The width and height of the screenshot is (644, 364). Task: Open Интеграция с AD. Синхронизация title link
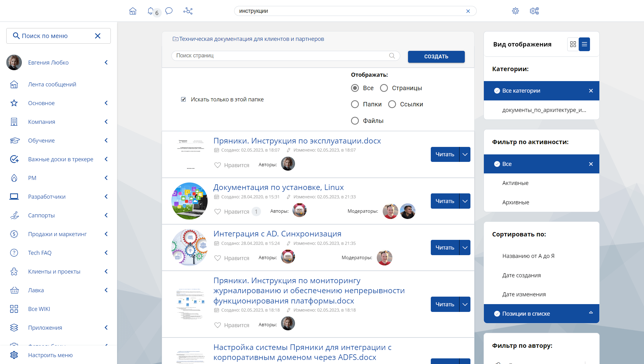277,234
